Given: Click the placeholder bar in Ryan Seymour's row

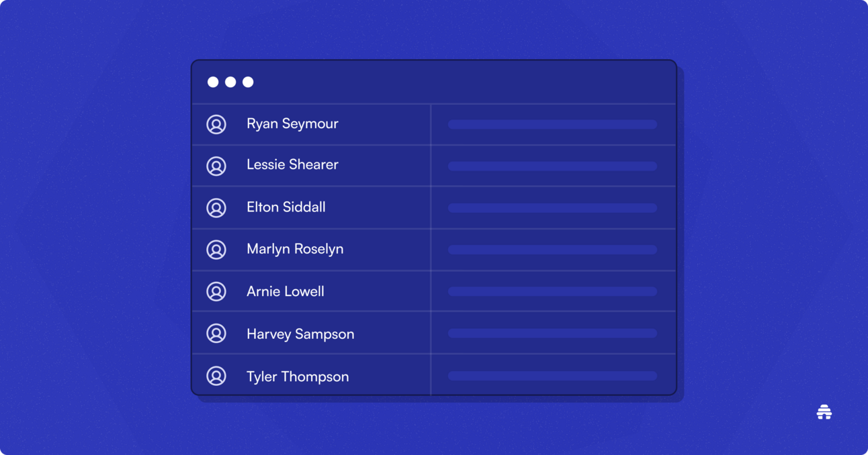Looking at the screenshot, I should point(552,124).
